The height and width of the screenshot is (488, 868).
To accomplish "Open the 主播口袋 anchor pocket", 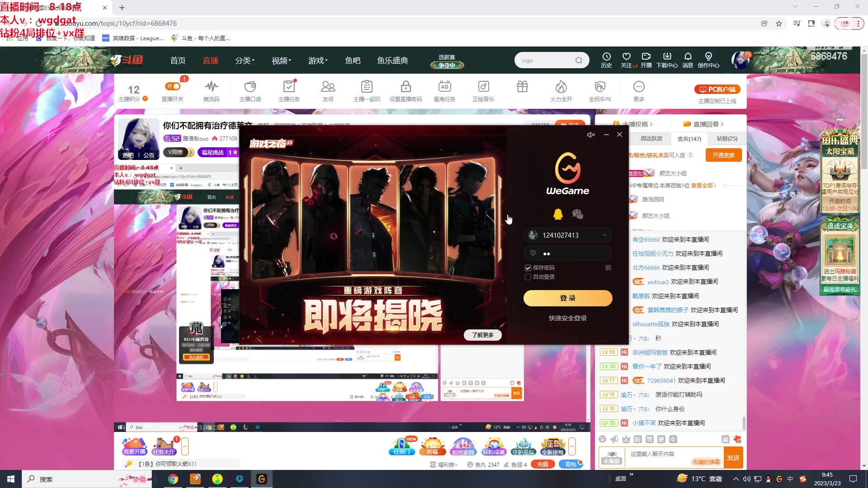I will [x=250, y=90].
